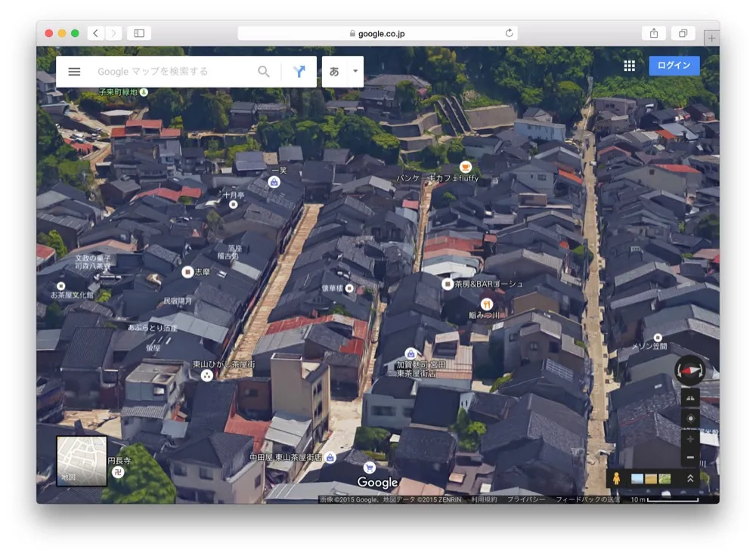This screenshot has width=756, height=556.
Task: Click the compass to reset map orientation
Action: coord(689,370)
